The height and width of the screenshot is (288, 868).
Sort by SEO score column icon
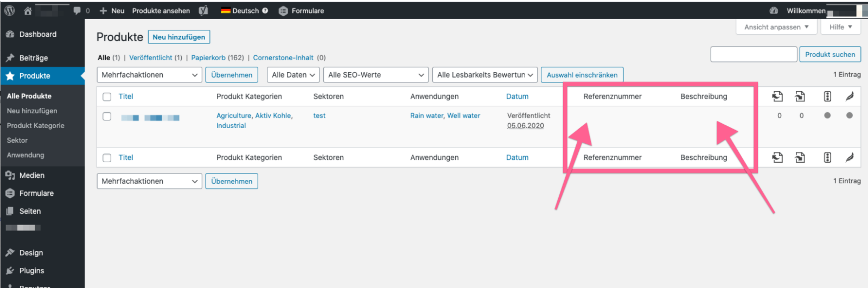click(827, 96)
